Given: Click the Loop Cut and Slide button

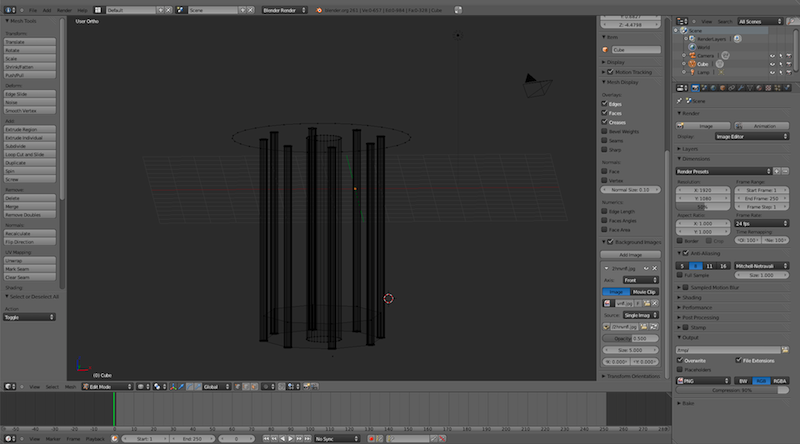Looking at the screenshot, I should 30,154.
